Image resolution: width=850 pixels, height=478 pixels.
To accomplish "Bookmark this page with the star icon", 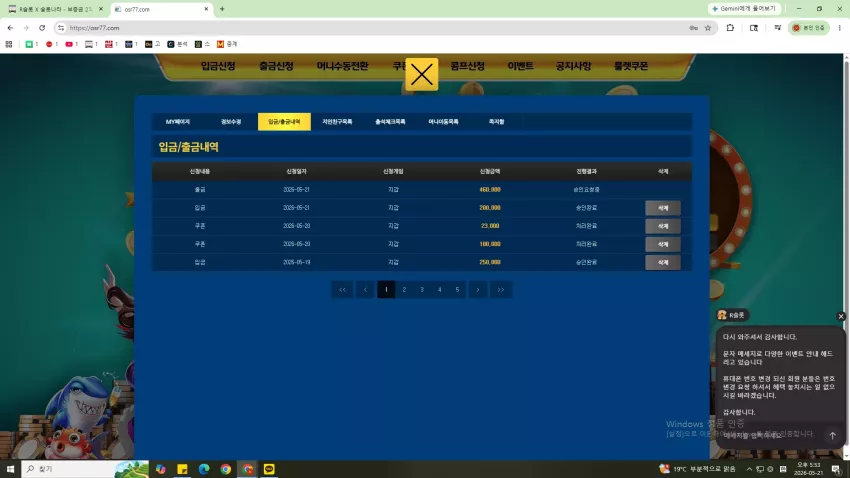I will pyautogui.click(x=707, y=28).
